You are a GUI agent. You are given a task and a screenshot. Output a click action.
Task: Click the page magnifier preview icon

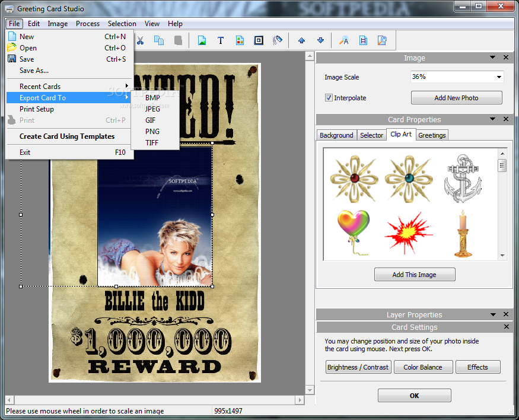tap(382, 40)
